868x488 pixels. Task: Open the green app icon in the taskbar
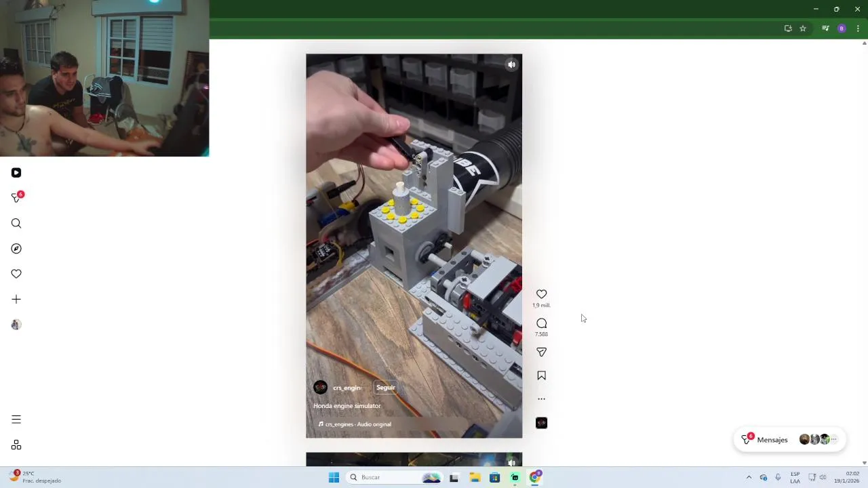click(x=515, y=478)
